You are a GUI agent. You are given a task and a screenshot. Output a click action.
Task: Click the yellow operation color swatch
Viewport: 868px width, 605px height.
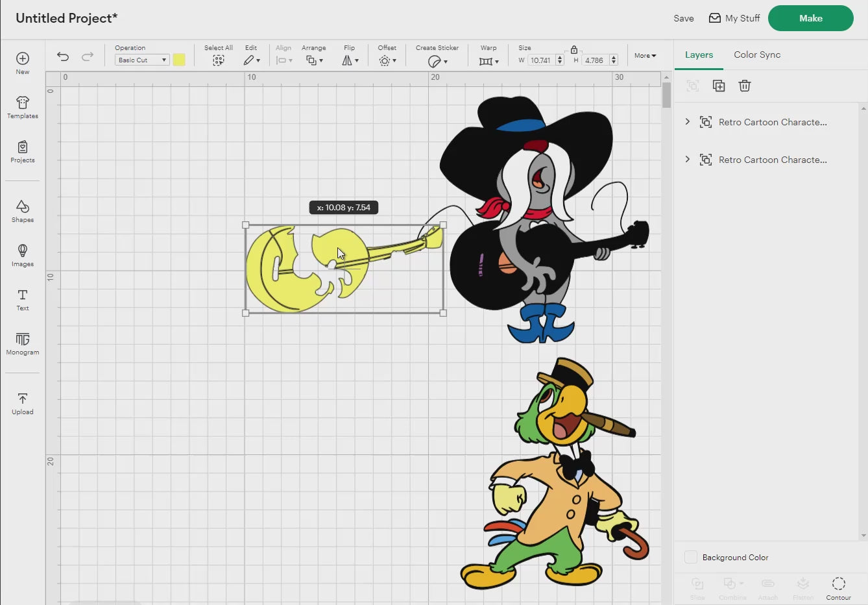click(179, 60)
